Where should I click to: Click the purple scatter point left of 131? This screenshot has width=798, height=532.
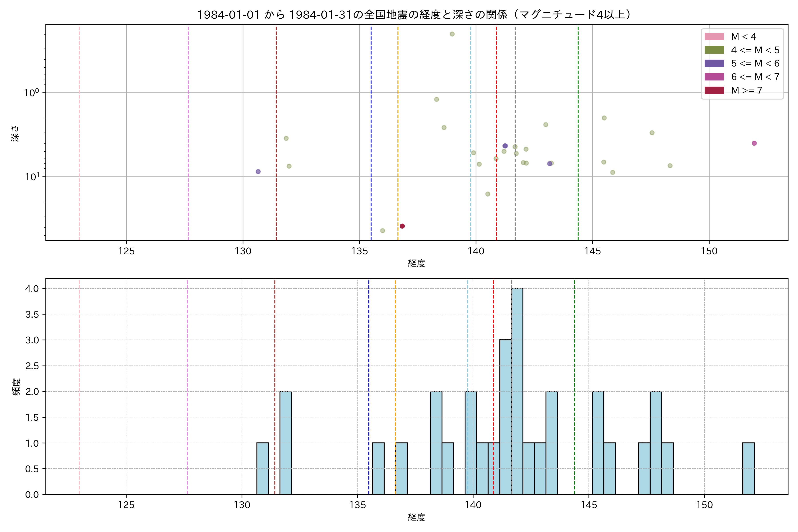(x=258, y=172)
